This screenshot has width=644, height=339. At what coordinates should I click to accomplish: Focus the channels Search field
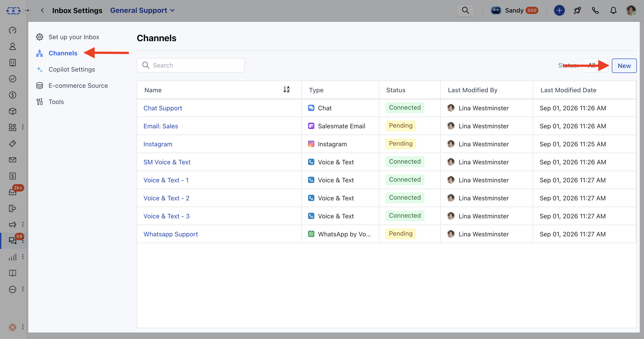[x=190, y=65]
